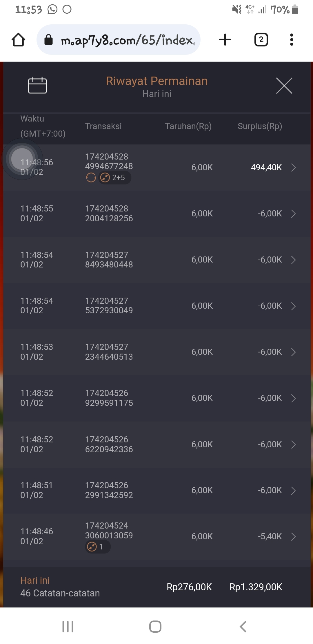Viewport: 313px width, 644px height.
Task: Close the Riwayat Permainan panel
Action: tap(284, 86)
